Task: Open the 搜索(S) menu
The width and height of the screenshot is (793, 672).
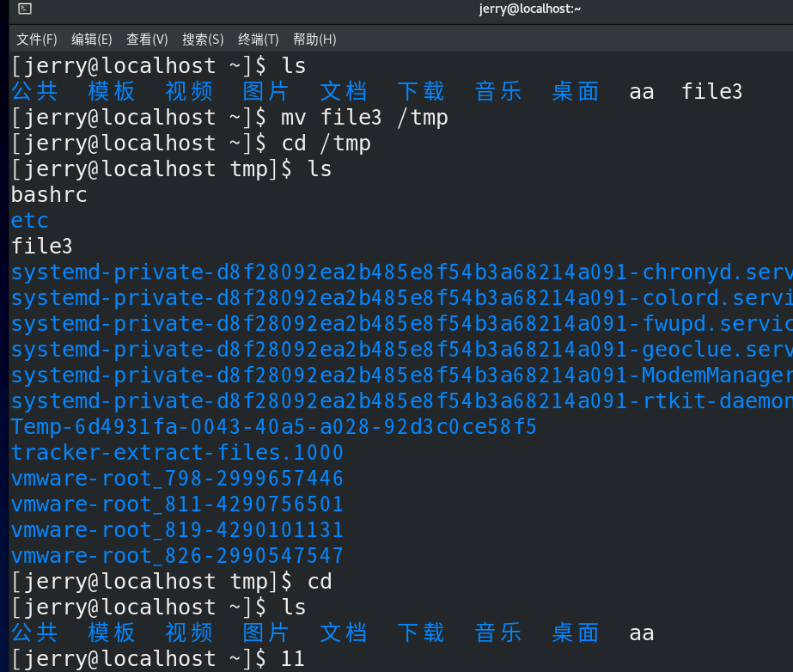Action: (202, 39)
